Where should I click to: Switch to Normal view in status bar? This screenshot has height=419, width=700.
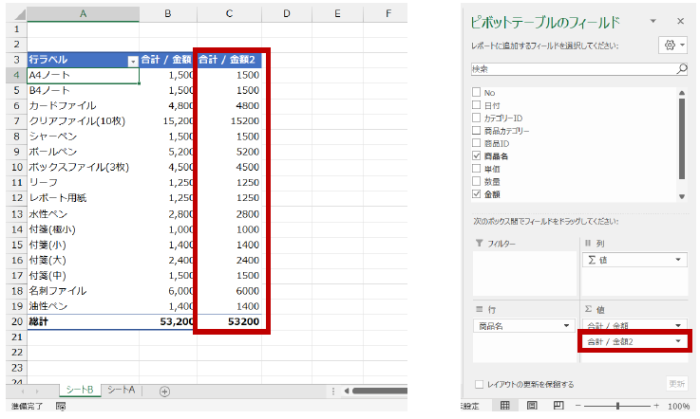point(505,406)
